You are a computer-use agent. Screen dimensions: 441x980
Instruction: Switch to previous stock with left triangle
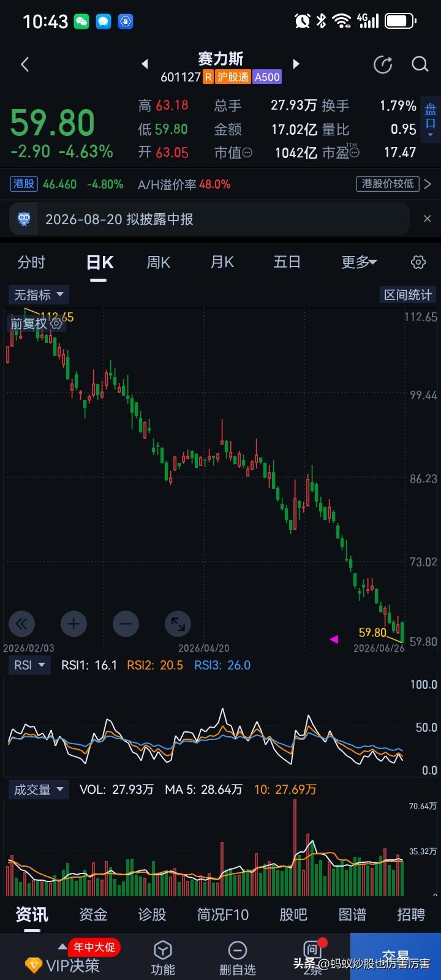click(145, 64)
